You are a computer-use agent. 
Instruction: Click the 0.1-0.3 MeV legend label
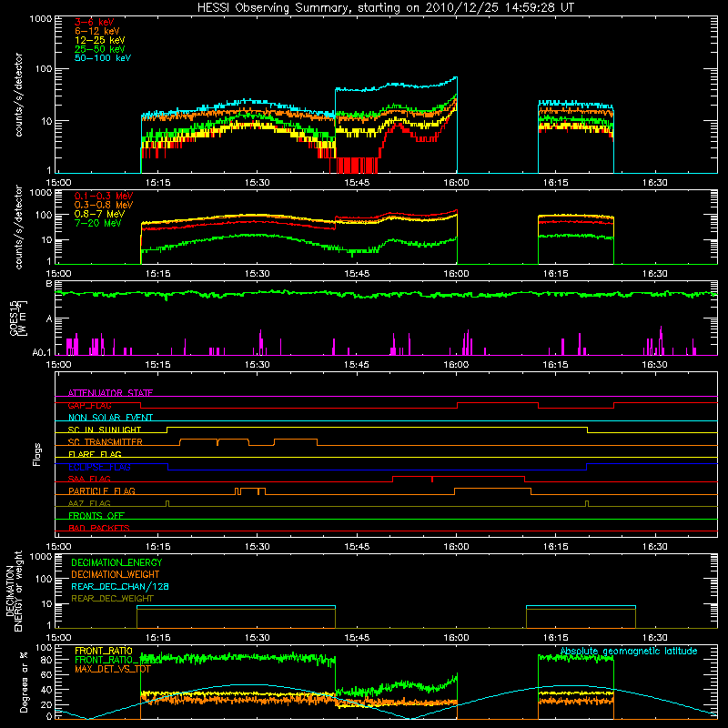point(104,196)
